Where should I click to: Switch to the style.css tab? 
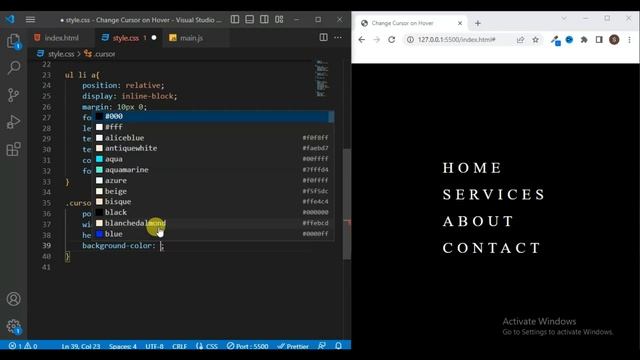(129, 38)
